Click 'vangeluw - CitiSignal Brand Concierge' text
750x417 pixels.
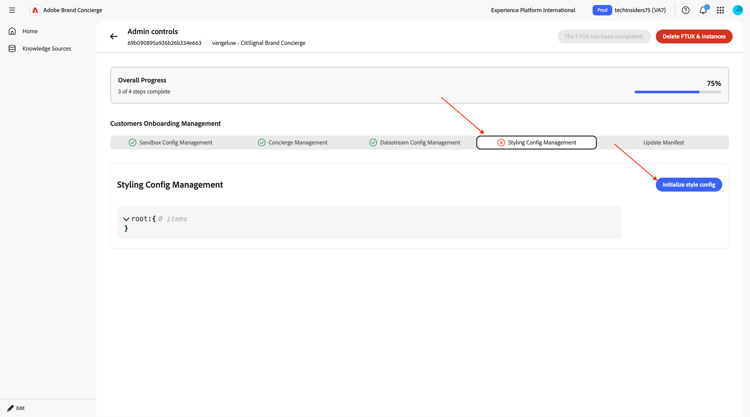click(x=258, y=43)
